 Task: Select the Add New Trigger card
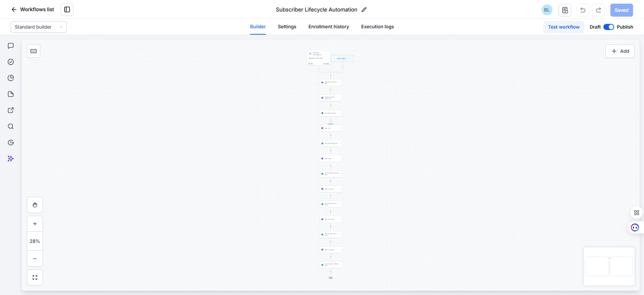click(343, 58)
